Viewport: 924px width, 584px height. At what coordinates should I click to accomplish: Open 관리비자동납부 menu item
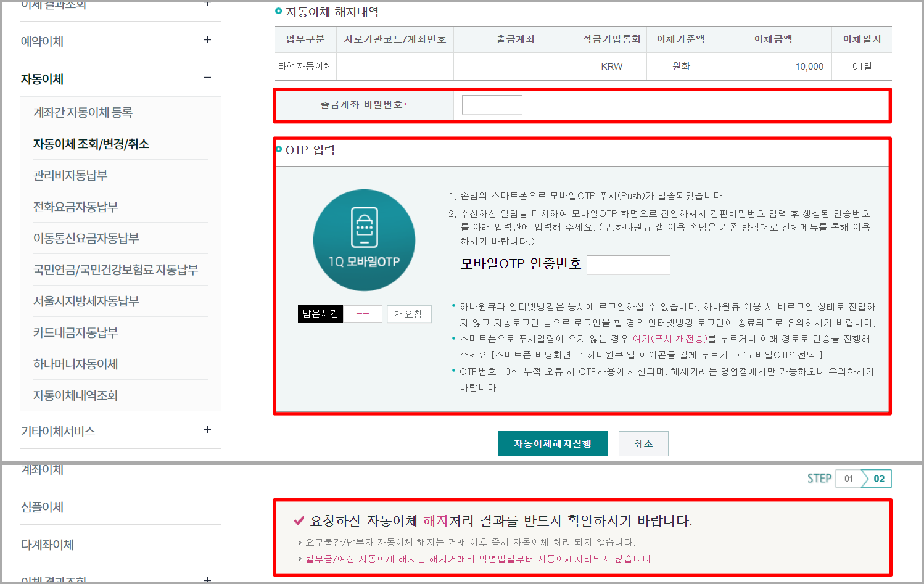[x=70, y=175]
